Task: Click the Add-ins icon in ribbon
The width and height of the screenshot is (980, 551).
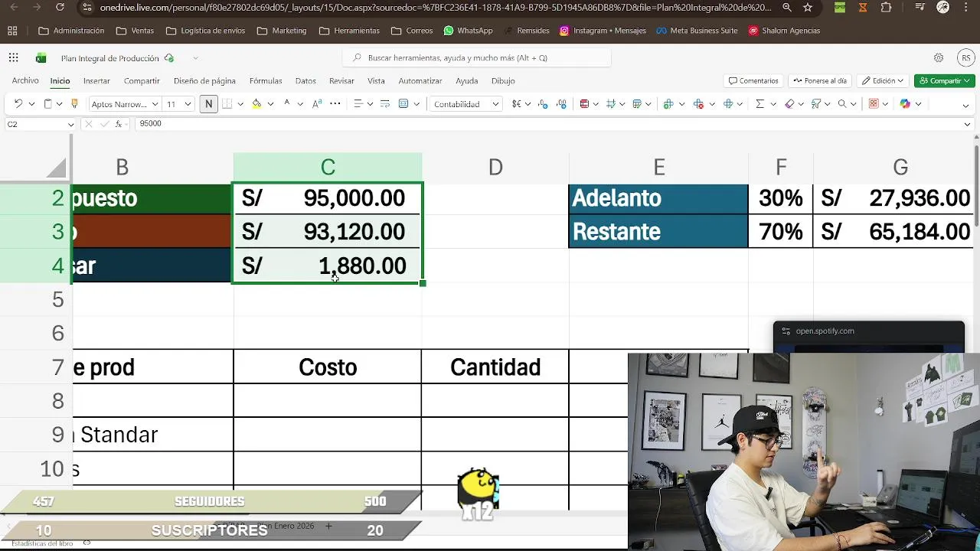Action: click(x=874, y=104)
